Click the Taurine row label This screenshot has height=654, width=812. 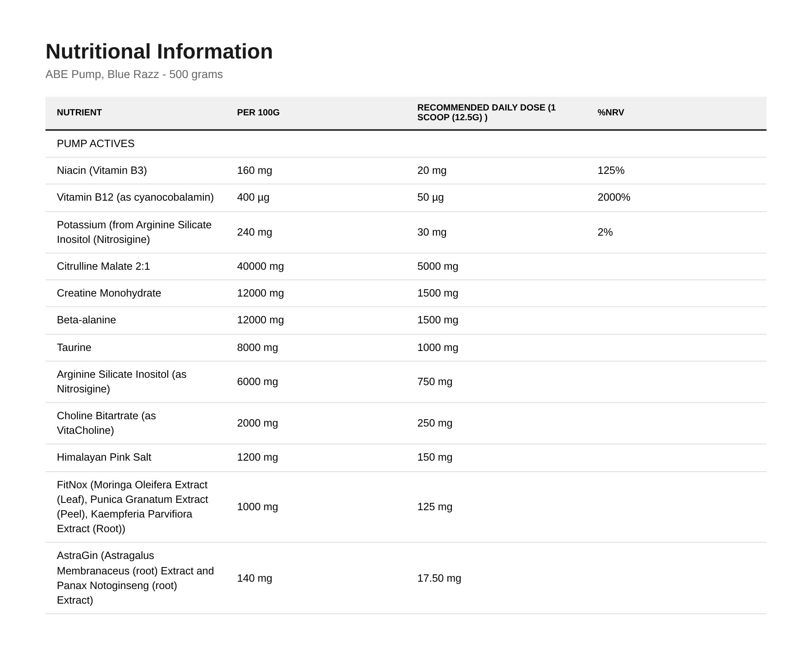[74, 348]
